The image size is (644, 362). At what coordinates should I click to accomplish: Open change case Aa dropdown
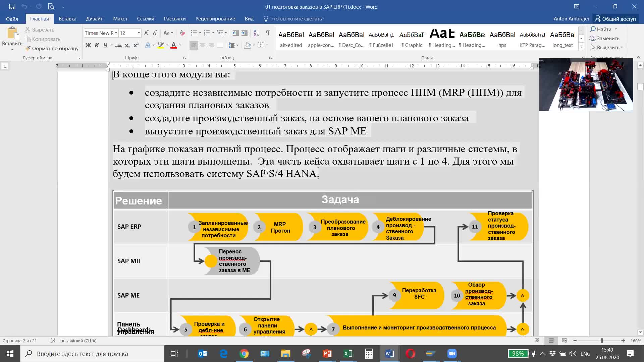168,33
